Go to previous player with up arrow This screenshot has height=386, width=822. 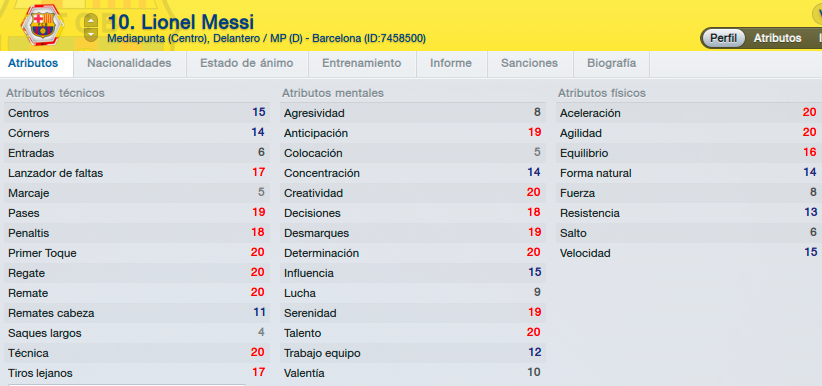[91, 20]
